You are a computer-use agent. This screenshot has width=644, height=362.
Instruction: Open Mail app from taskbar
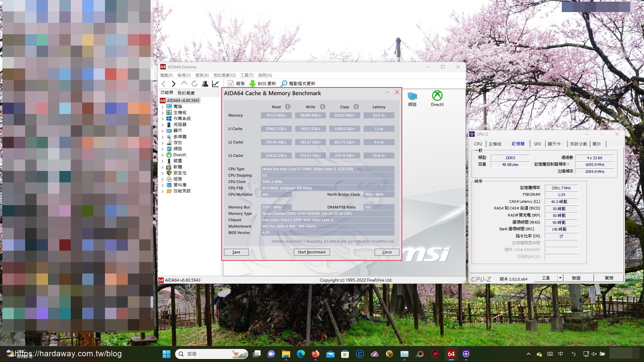330,354
